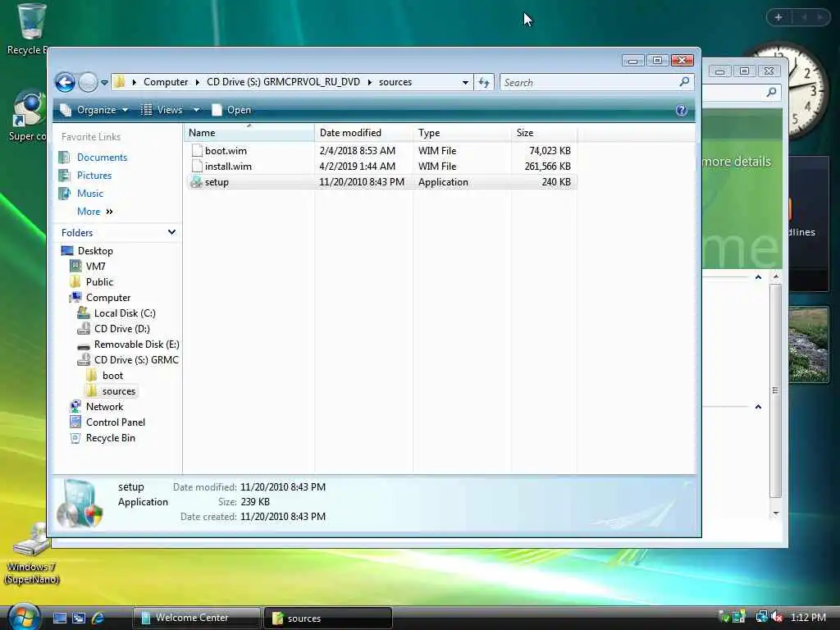Viewport: 840px width, 630px height.
Task: Click Computer in the address breadcrumb
Action: pyautogui.click(x=166, y=82)
